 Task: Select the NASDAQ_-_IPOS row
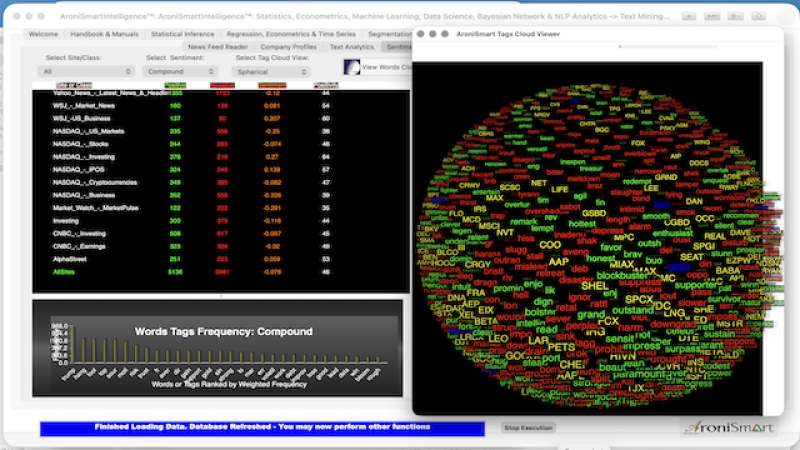220,169
